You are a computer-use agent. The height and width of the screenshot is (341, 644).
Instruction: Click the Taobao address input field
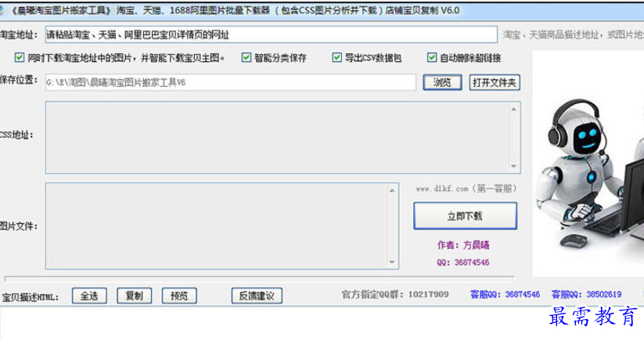pyautogui.click(x=271, y=35)
